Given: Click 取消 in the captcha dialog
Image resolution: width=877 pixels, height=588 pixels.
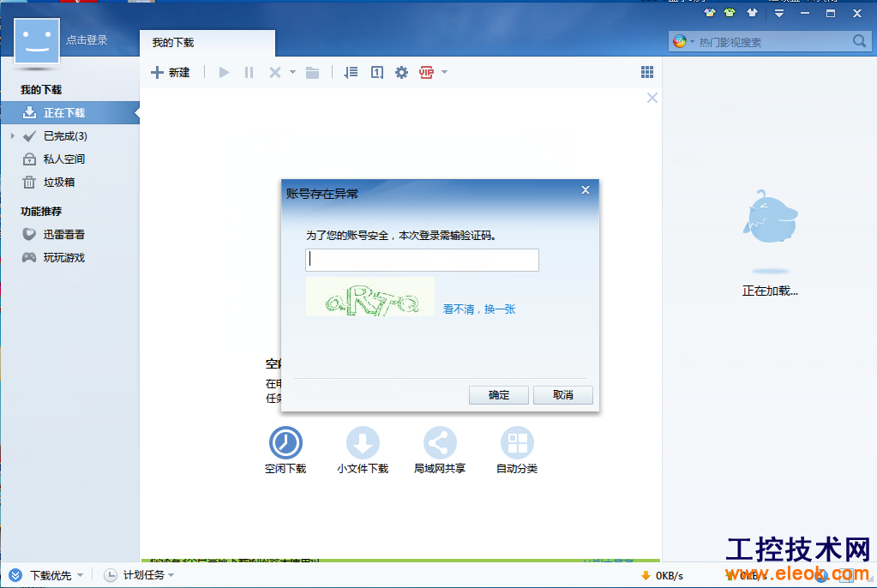Looking at the screenshot, I should [x=562, y=395].
